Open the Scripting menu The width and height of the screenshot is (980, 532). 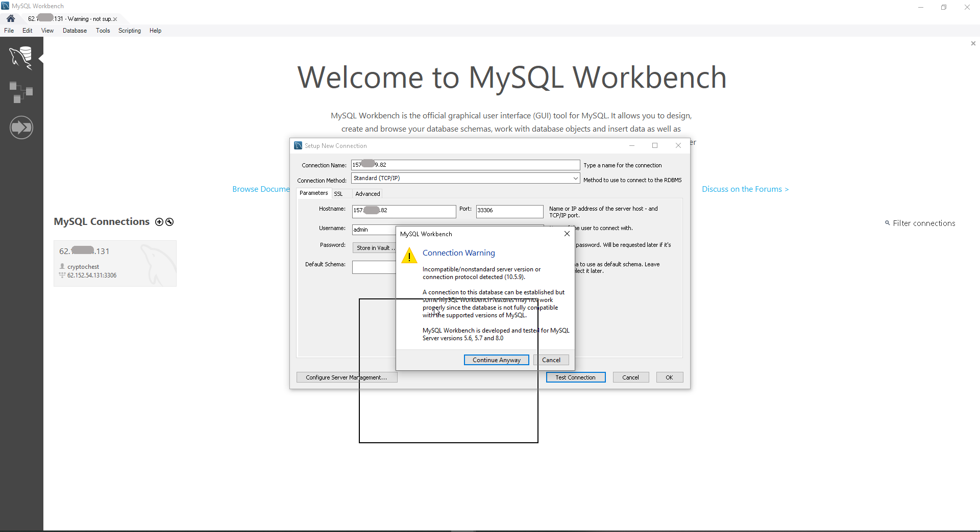pos(130,31)
